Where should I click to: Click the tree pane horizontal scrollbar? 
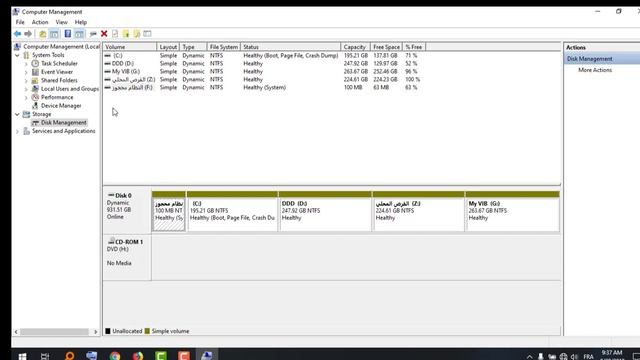coord(55,332)
